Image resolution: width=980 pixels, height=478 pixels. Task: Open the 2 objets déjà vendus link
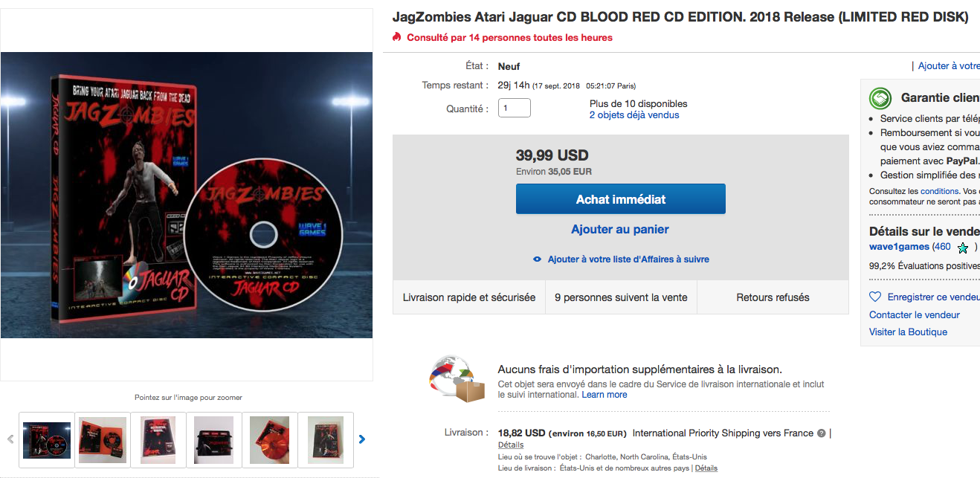coord(634,115)
